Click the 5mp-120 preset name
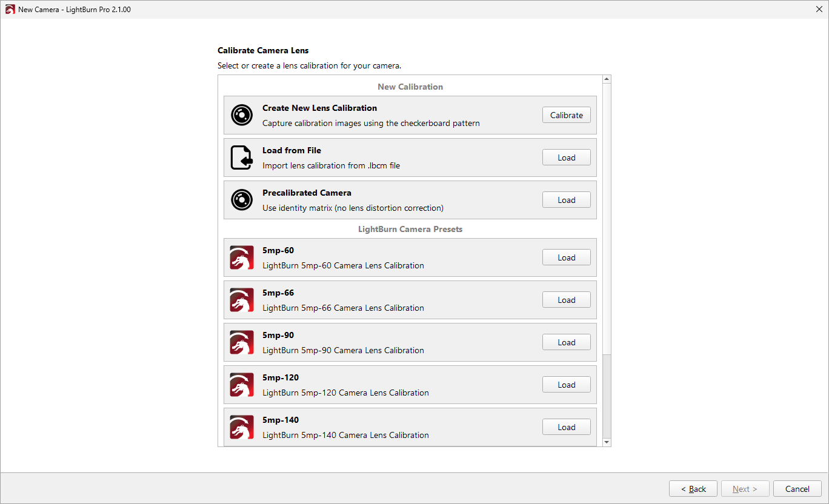Image resolution: width=829 pixels, height=504 pixels. point(281,377)
